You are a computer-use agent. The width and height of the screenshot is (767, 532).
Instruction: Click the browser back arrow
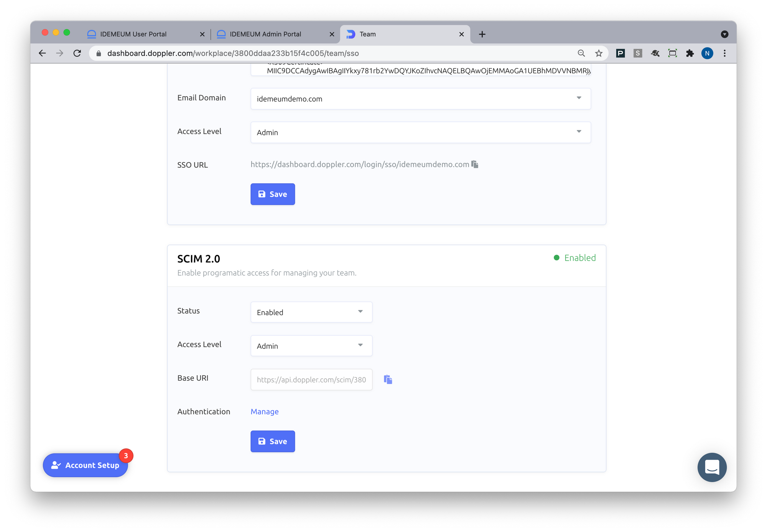coord(42,53)
